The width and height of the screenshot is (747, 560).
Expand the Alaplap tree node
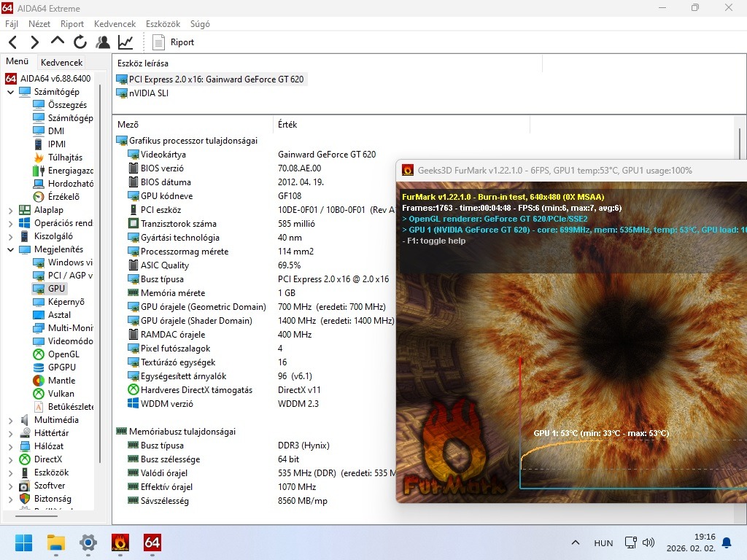(x=10, y=210)
